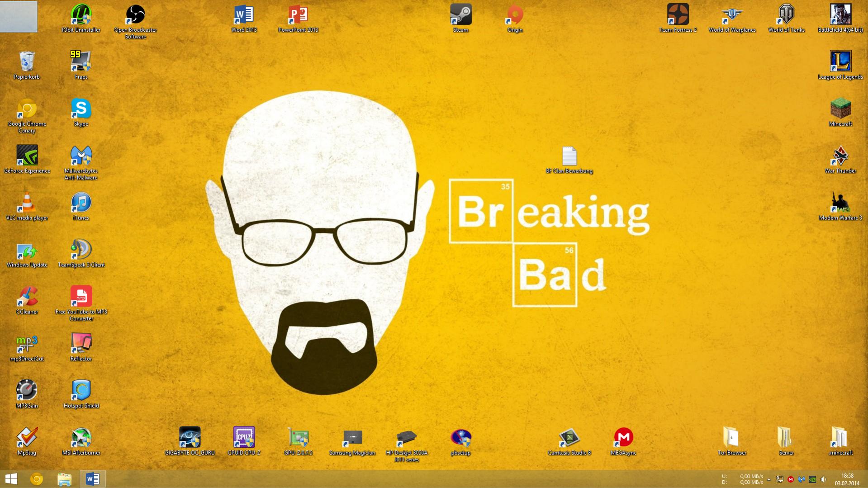The height and width of the screenshot is (488, 868).
Task: Select the TeamSpeak 3 Client icon
Action: point(81,254)
